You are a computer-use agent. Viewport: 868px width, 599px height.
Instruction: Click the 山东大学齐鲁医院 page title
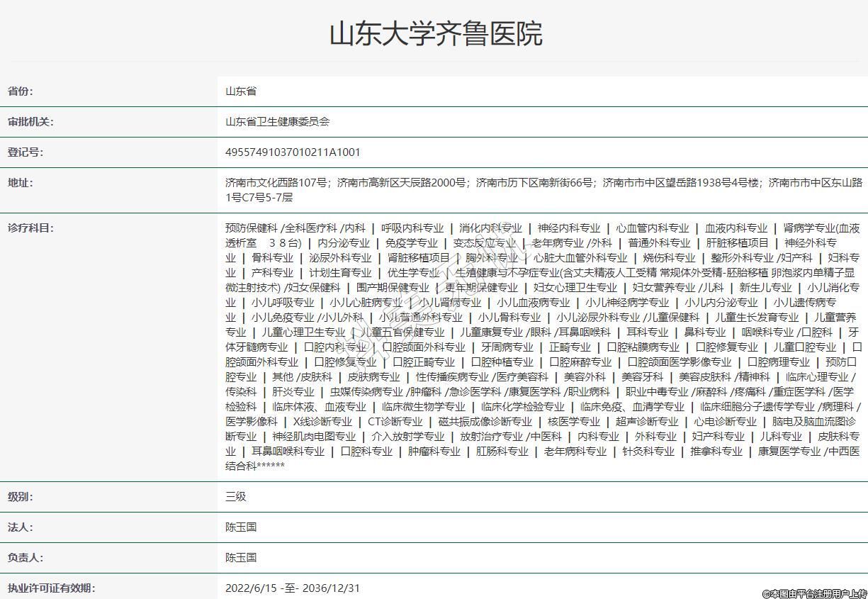tap(435, 34)
